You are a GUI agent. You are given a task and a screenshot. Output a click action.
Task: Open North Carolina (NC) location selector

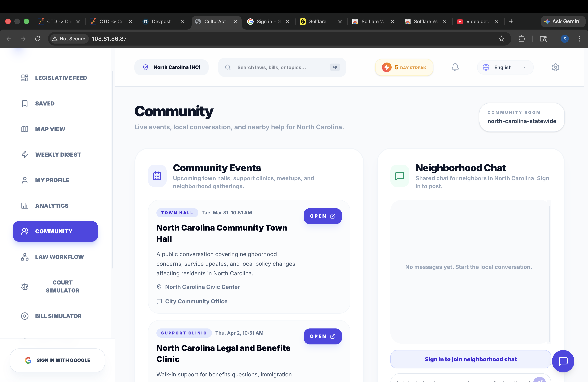pos(171,67)
